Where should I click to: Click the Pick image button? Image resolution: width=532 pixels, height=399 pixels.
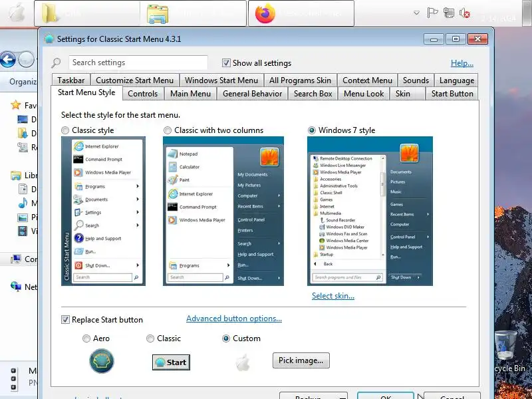pyautogui.click(x=301, y=360)
